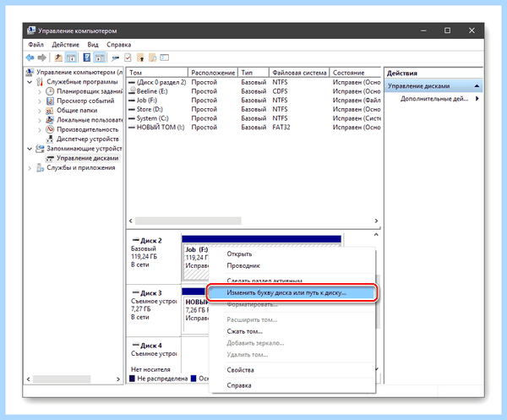This screenshot has height=420, width=507.
Task: Click the window's Computer Management title icon
Action: (x=31, y=30)
